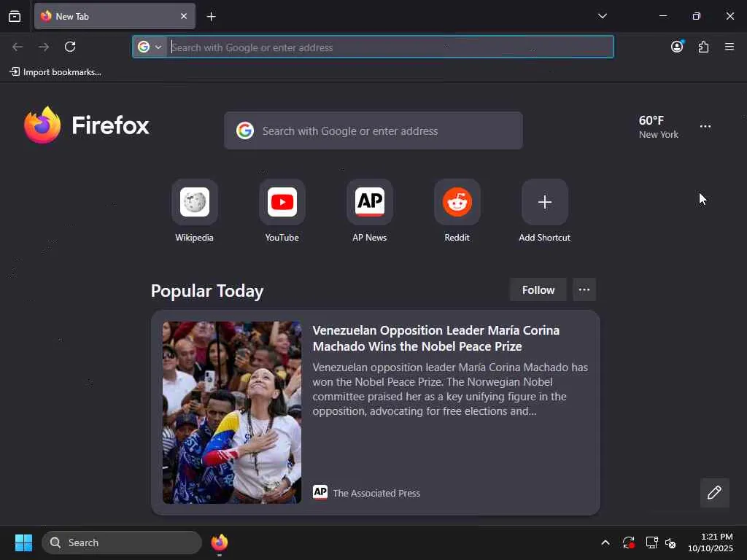Open the YouTube shortcut

click(x=282, y=211)
